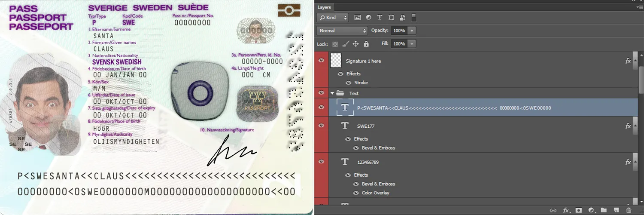Lock image pixels brush icon

click(x=345, y=44)
